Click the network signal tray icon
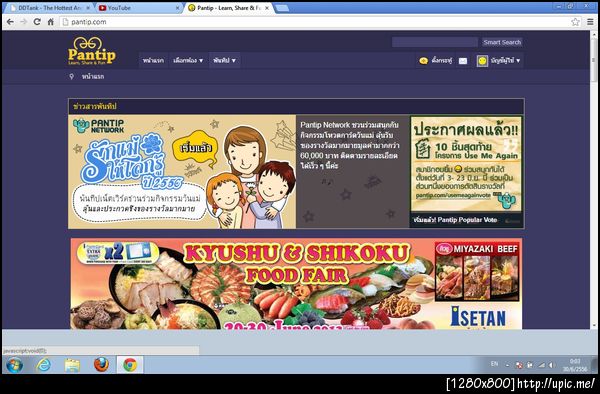The height and width of the screenshot is (394, 600). [541, 365]
